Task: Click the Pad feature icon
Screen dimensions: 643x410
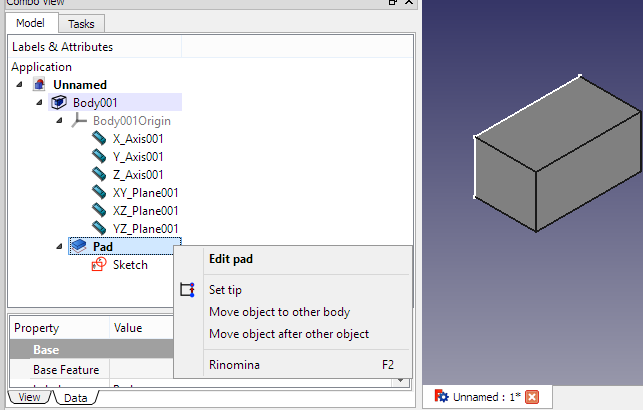Action: pos(79,246)
